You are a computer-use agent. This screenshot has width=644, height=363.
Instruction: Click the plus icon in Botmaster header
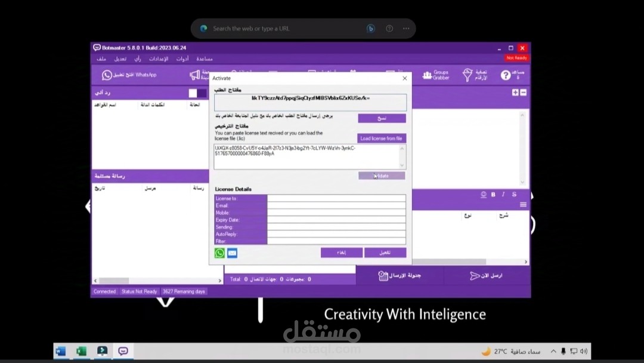point(515,93)
